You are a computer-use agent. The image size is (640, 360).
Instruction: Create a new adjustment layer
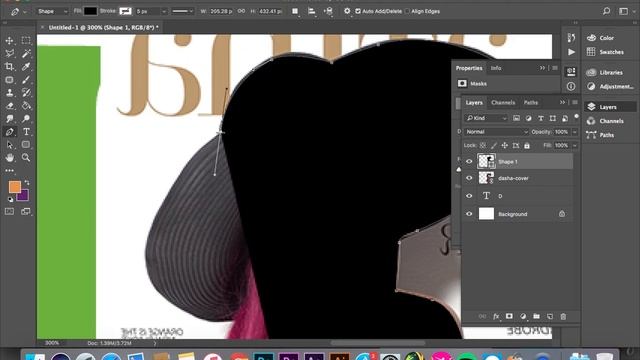(523, 316)
